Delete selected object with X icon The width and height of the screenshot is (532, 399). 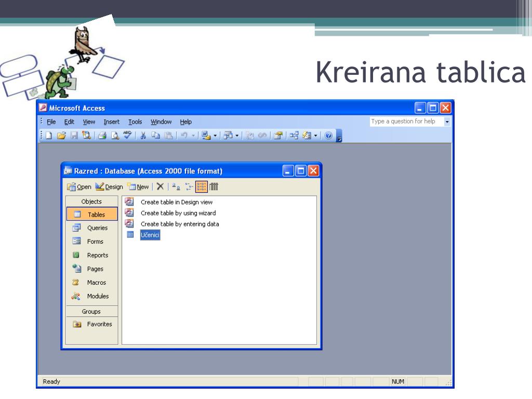pyautogui.click(x=160, y=187)
